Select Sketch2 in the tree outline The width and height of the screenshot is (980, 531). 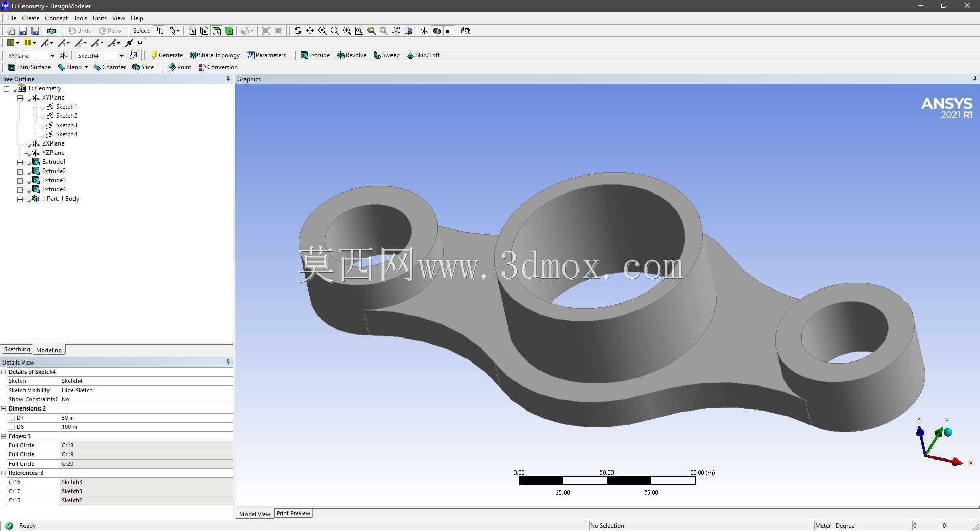click(x=66, y=116)
